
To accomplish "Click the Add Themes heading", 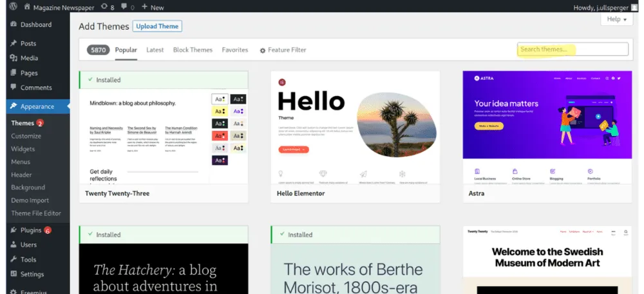I will [x=104, y=26].
